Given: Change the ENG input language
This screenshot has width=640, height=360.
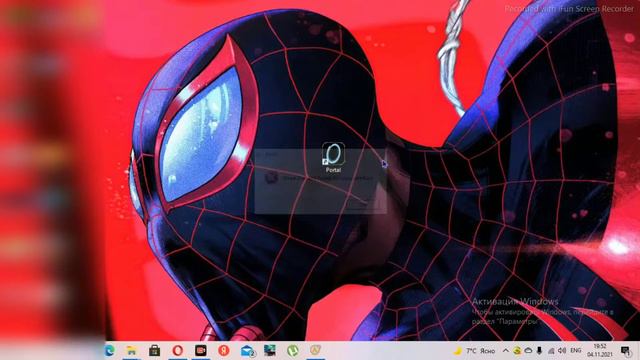Looking at the screenshot, I should pyautogui.click(x=576, y=351).
